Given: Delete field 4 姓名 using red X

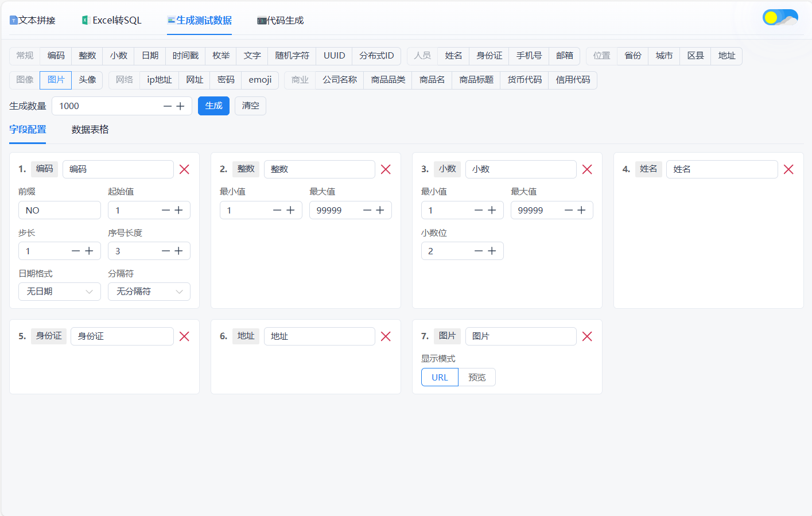Looking at the screenshot, I should click(788, 169).
